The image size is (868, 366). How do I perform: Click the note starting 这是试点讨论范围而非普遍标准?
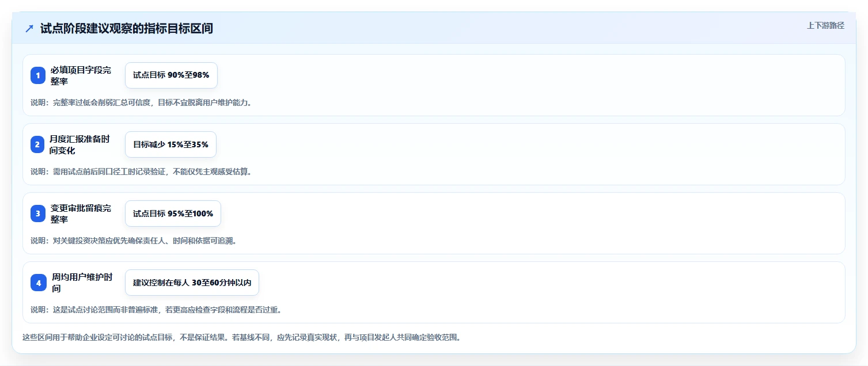point(156,310)
